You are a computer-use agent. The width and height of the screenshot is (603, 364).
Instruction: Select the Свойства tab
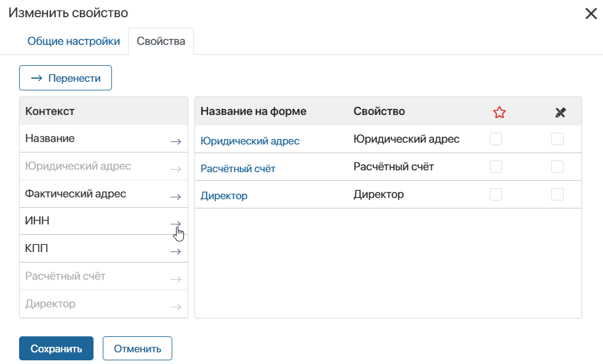pyautogui.click(x=161, y=41)
